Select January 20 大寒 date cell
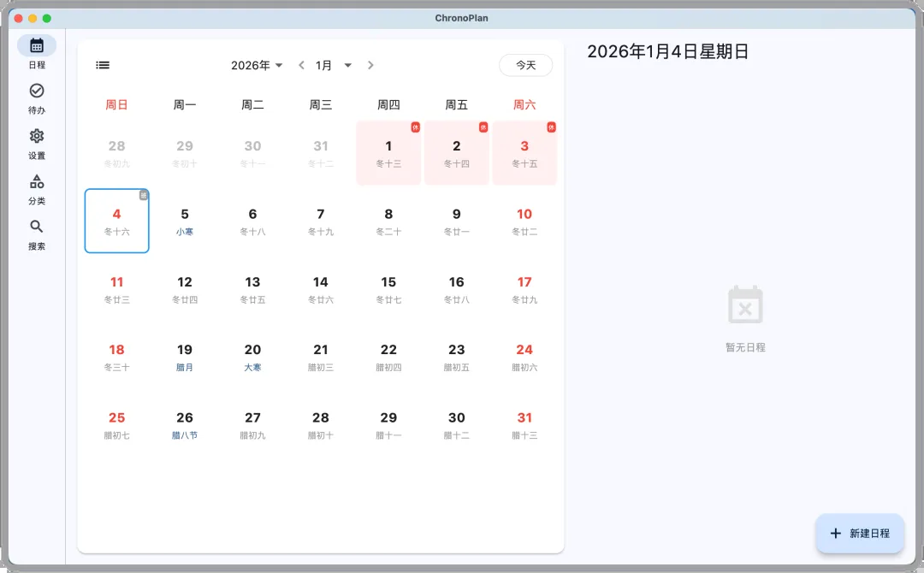This screenshot has height=573, width=924. pyautogui.click(x=252, y=357)
